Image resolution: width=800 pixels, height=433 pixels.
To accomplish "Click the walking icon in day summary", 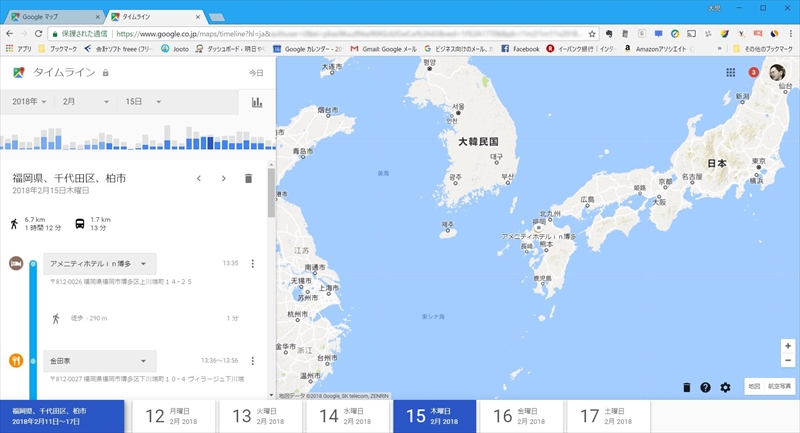I will tap(14, 223).
